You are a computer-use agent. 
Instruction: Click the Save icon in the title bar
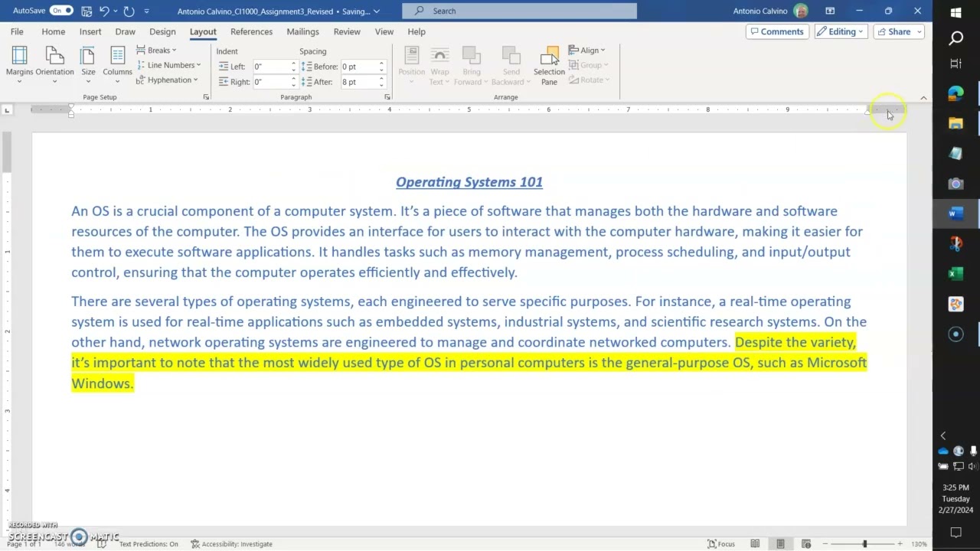pos(87,11)
